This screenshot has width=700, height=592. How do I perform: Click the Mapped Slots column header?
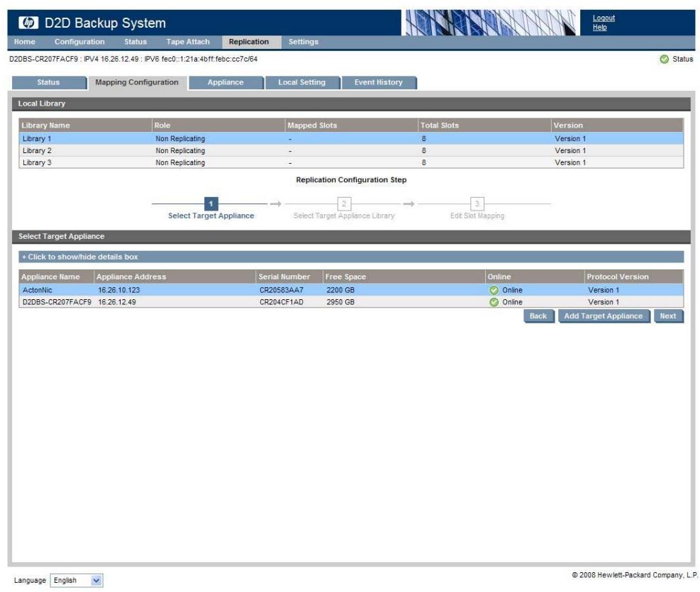click(351, 125)
